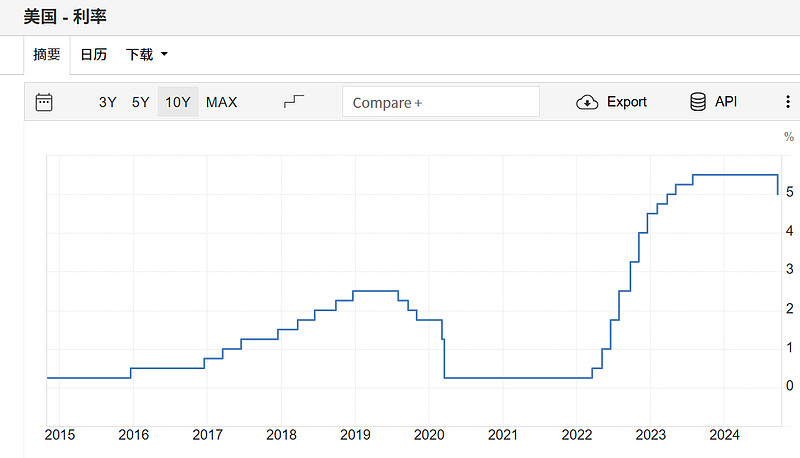Click the 美国 - 利率 page title
Image resolution: width=800 pixels, height=458 pixels.
65,16
